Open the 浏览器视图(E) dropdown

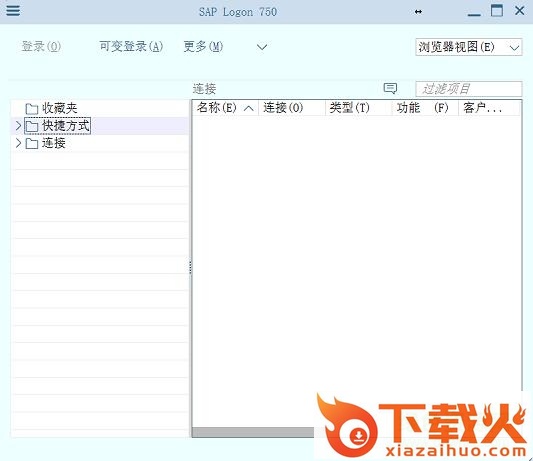pos(469,47)
